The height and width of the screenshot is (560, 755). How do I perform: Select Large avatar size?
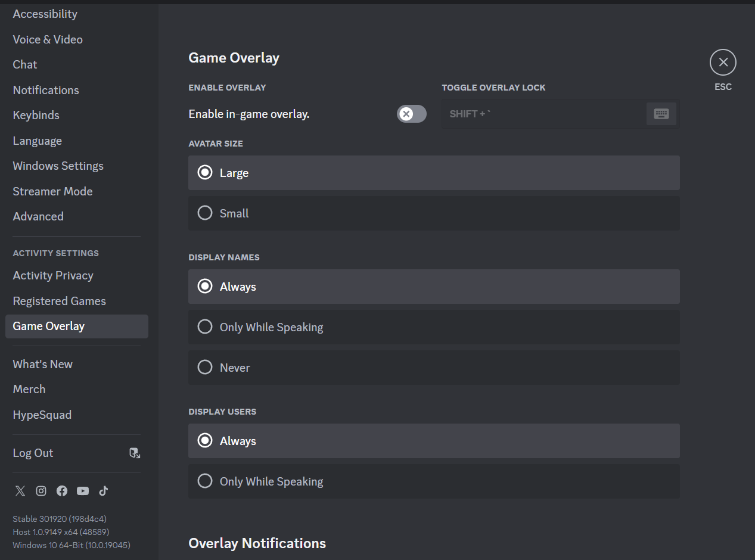tap(434, 173)
